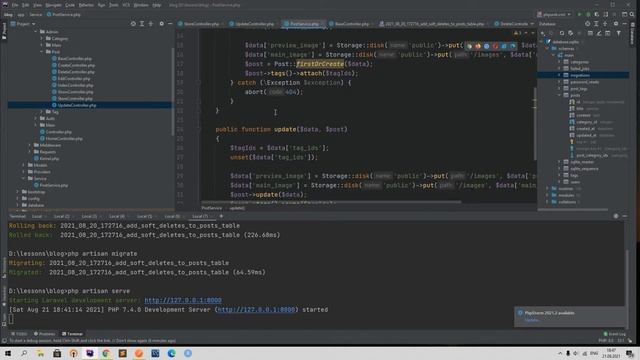
Task: Switch to Local (7) terminal tab
Action: click(x=200, y=216)
